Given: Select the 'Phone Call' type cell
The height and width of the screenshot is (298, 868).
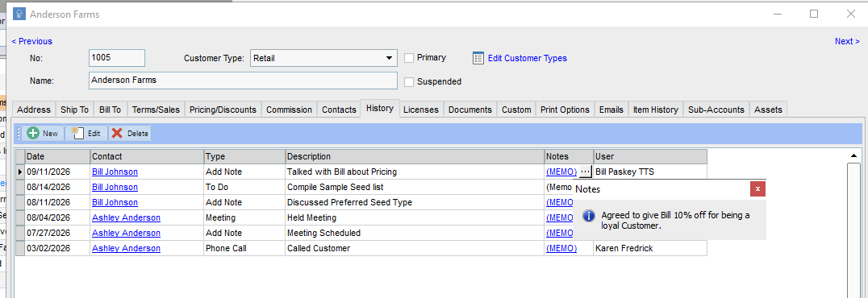Looking at the screenshot, I should [x=244, y=248].
